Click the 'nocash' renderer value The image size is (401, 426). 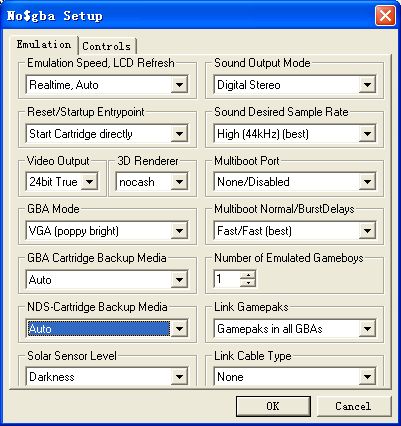coord(137,182)
